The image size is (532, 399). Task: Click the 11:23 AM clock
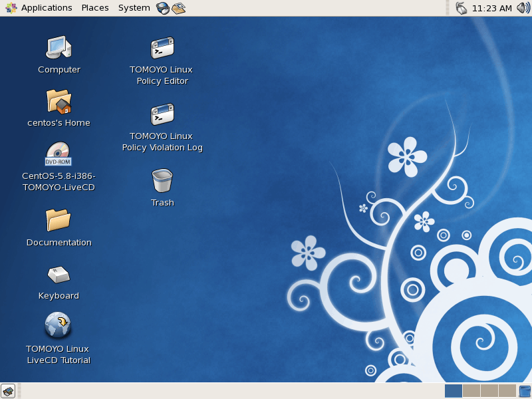click(x=491, y=8)
